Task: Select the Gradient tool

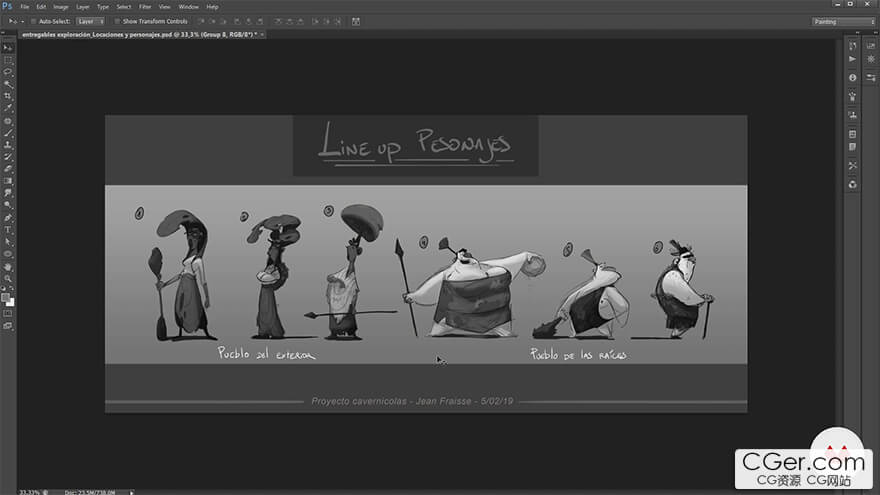Action: [8, 181]
